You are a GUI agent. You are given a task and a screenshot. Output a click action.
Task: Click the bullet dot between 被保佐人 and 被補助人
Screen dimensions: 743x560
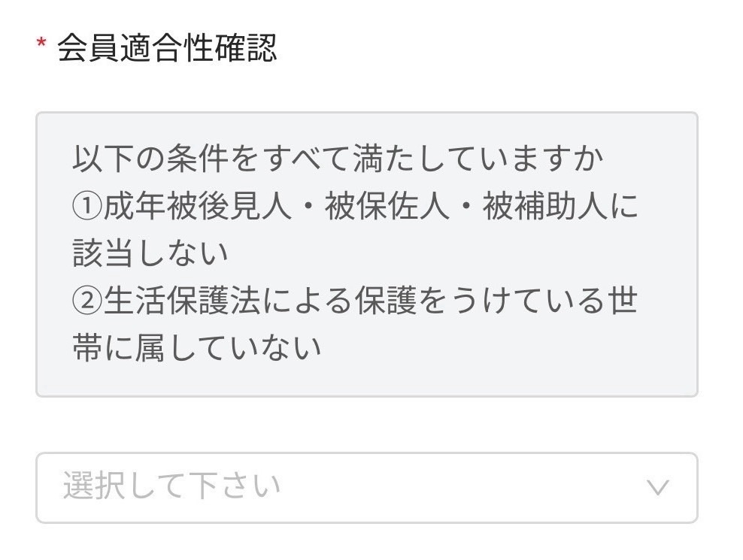tap(466, 207)
